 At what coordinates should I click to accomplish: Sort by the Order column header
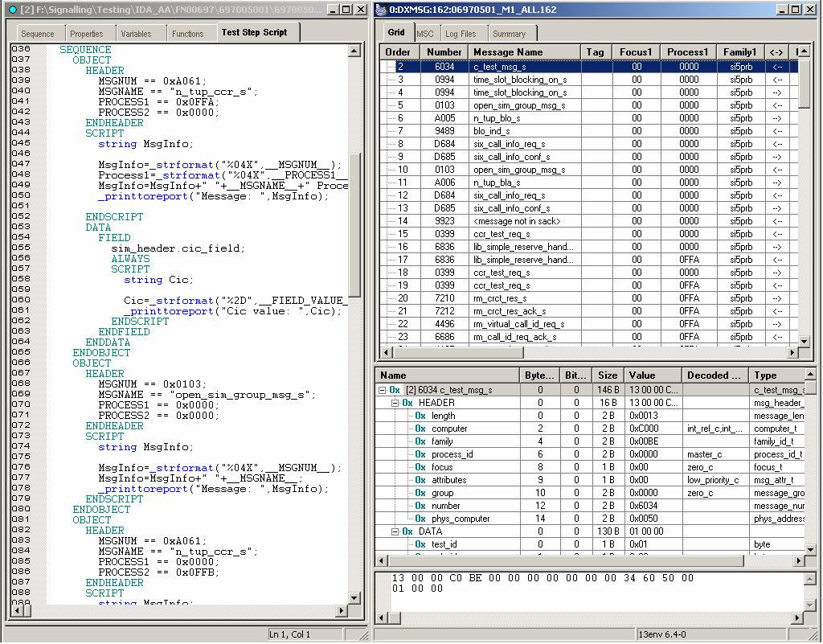[x=398, y=52]
